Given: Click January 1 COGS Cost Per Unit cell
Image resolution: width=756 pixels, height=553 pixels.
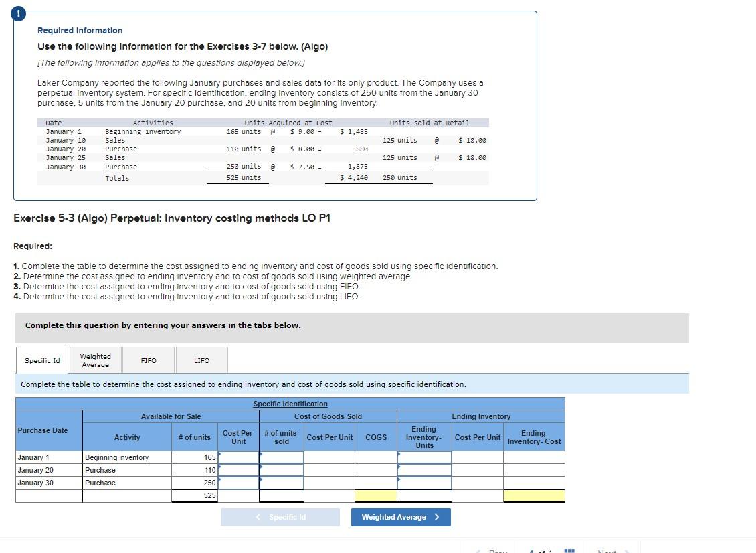Looking at the screenshot, I should coord(329,457).
